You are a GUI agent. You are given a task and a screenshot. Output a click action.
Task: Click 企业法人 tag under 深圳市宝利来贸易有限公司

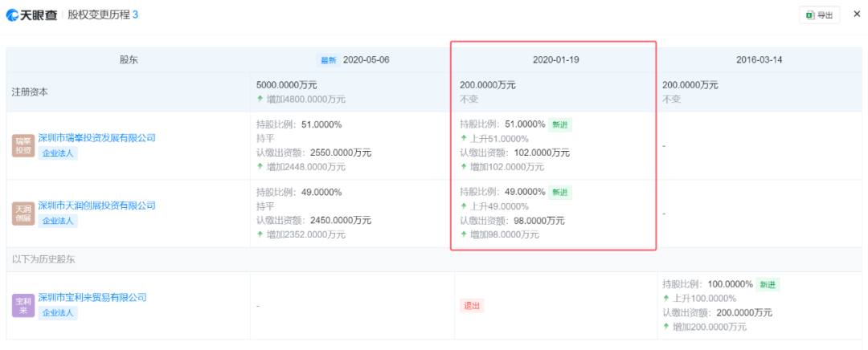pyautogui.click(x=58, y=313)
